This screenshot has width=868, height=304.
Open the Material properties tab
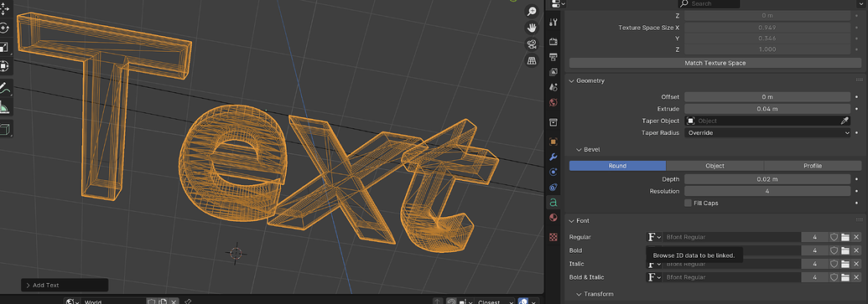coord(553,218)
